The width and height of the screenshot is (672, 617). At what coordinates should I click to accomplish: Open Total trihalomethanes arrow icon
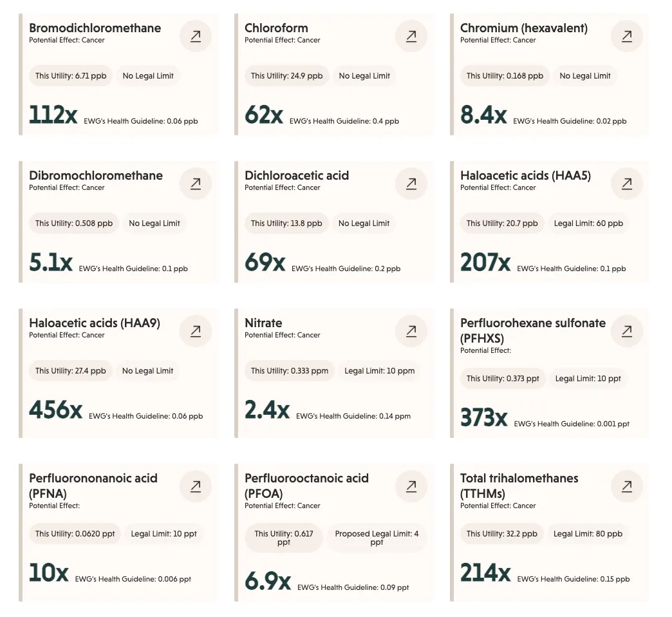coord(626,486)
